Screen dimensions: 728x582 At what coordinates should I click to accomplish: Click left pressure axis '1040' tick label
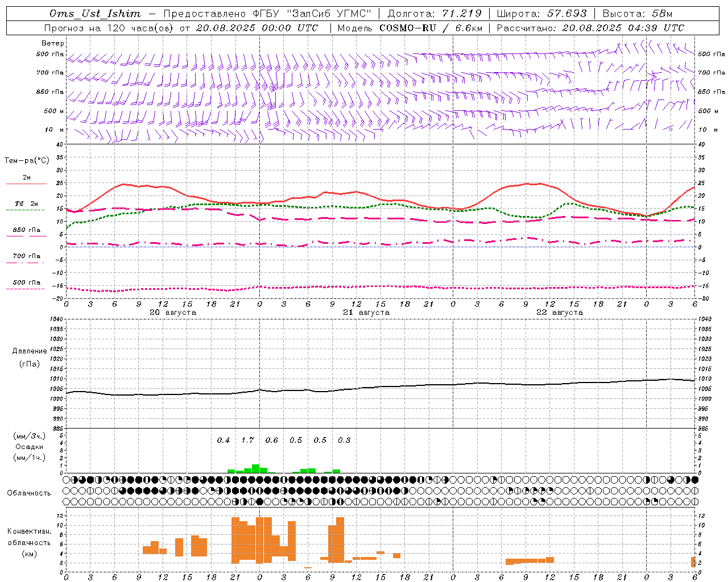point(56,319)
